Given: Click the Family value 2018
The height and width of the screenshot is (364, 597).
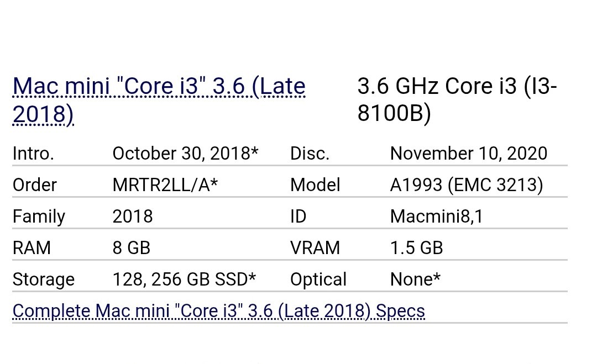Looking at the screenshot, I should click(x=133, y=217).
